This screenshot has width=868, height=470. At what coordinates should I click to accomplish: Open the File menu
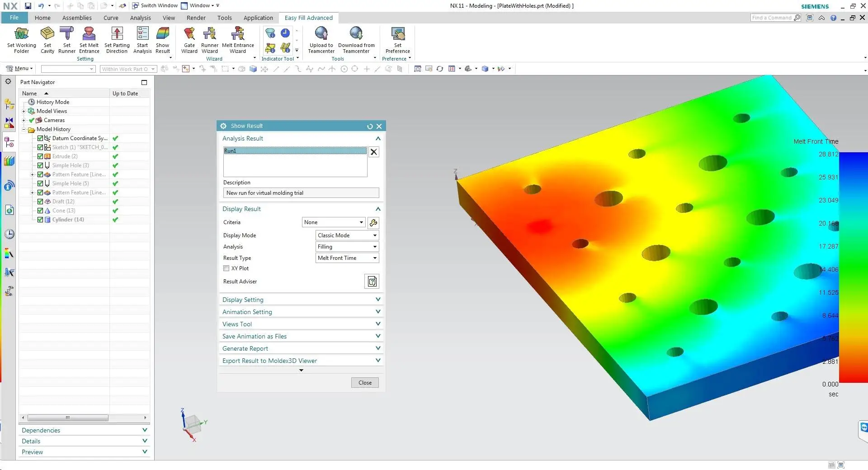pos(14,18)
